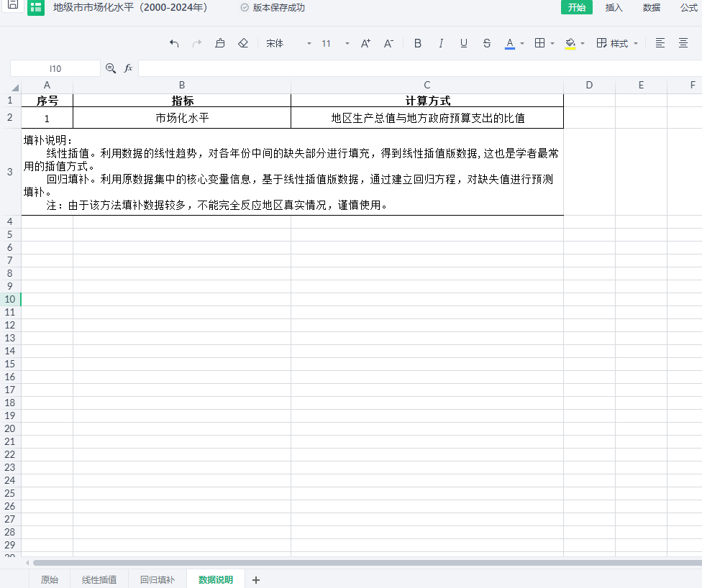Align text left icon
This screenshot has height=588, width=702.
click(x=660, y=43)
